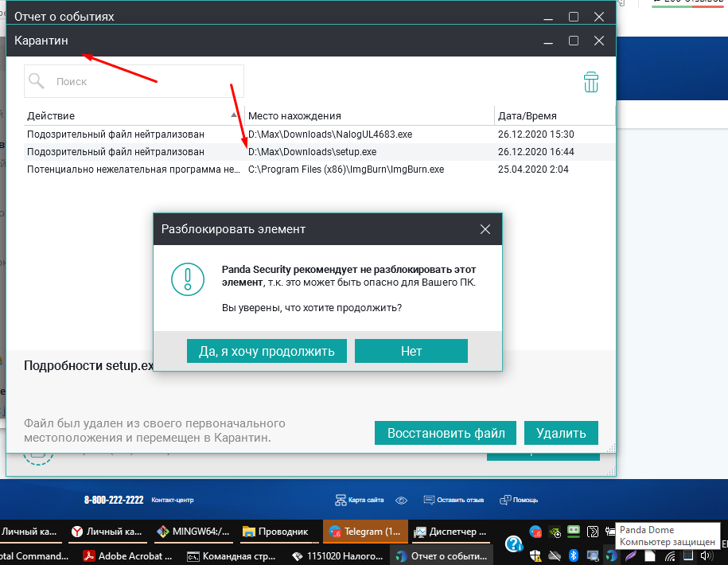Click purple feather tray icon
The image size is (728, 565).
pos(630,555)
